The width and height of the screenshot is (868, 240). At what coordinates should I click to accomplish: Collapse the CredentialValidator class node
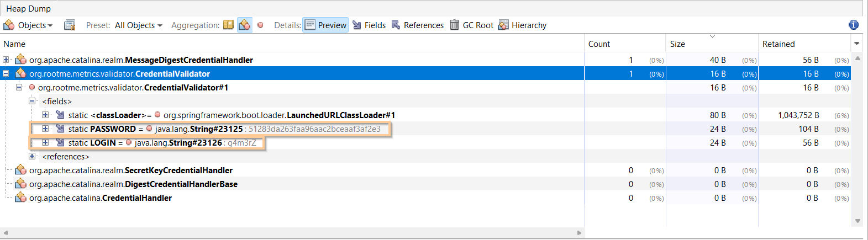click(x=6, y=74)
